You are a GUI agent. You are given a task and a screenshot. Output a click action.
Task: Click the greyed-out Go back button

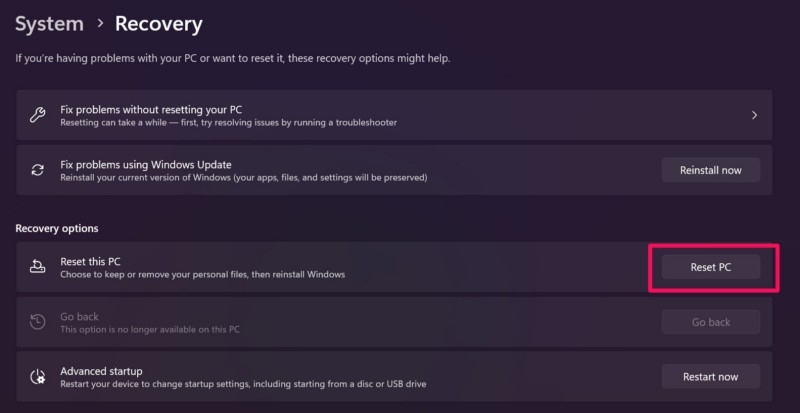tap(710, 322)
